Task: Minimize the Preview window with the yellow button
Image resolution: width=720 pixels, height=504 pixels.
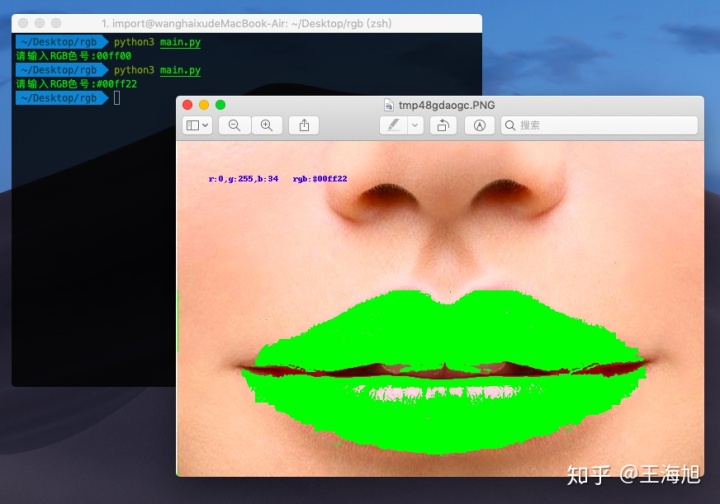Action: [204, 105]
